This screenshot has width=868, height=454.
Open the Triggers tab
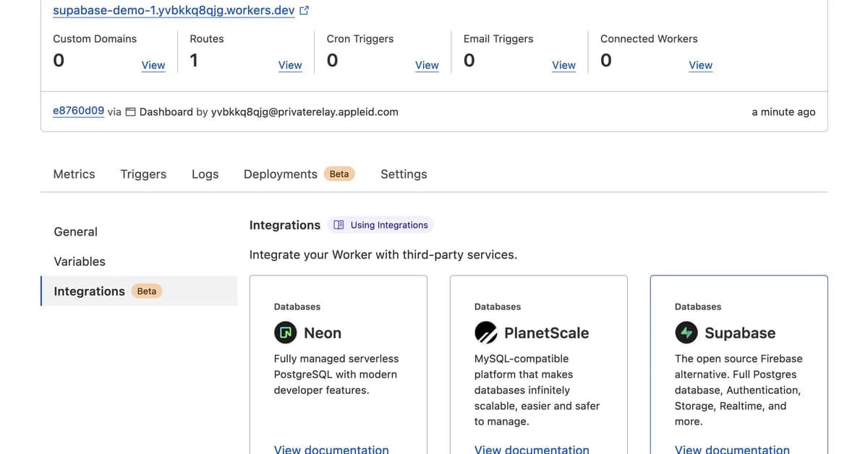tap(142, 174)
